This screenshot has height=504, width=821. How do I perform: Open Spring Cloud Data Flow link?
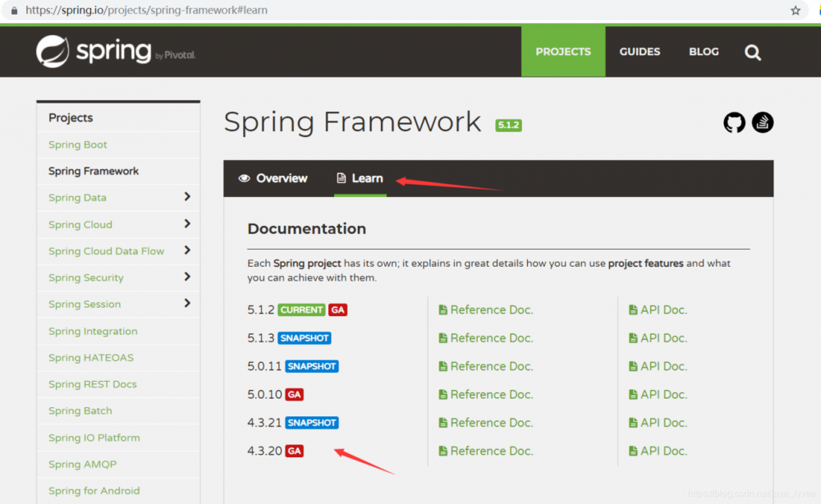click(106, 251)
